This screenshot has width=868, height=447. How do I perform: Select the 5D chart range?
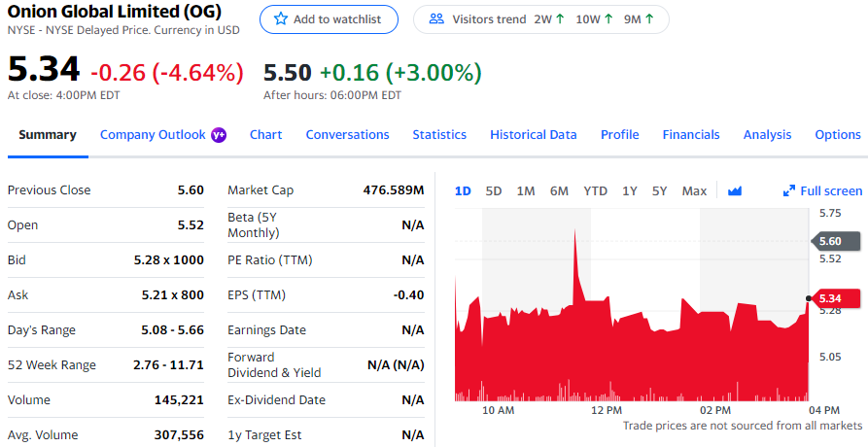click(494, 191)
